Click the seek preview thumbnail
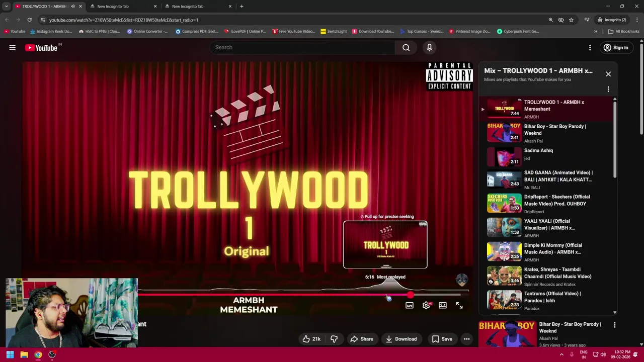The image size is (644, 362). pyautogui.click(x=385, y=245)
